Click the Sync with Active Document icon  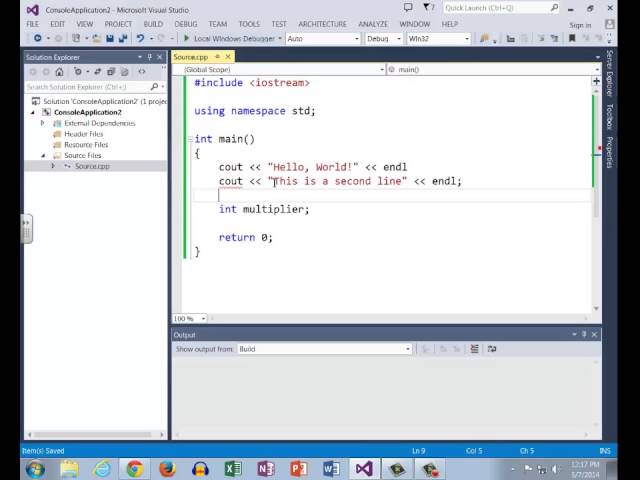click(98, 72)
